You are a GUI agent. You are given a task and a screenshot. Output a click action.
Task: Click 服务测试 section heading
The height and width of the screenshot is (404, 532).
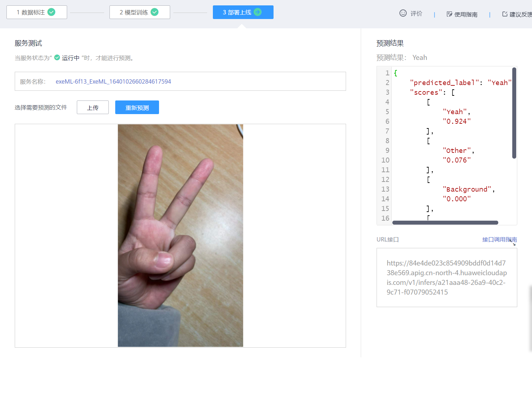(x=28, y=43)
